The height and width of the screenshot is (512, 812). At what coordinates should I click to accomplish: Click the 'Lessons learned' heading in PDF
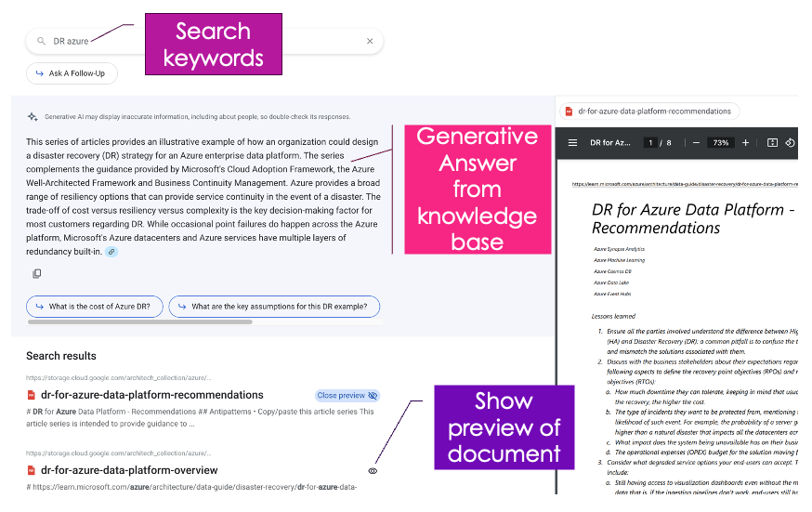tap(613, 316)
